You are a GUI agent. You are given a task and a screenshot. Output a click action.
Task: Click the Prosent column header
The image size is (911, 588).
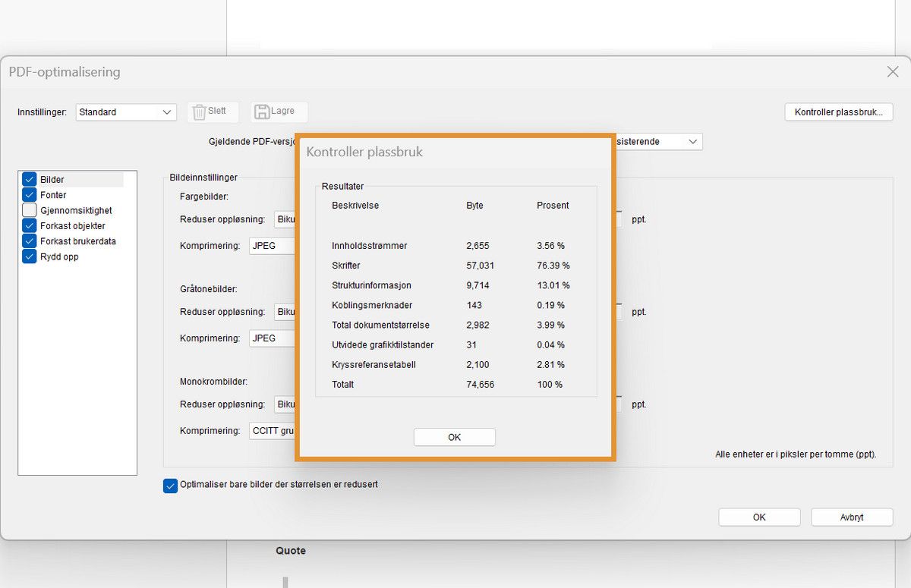[x=553, y=206]
